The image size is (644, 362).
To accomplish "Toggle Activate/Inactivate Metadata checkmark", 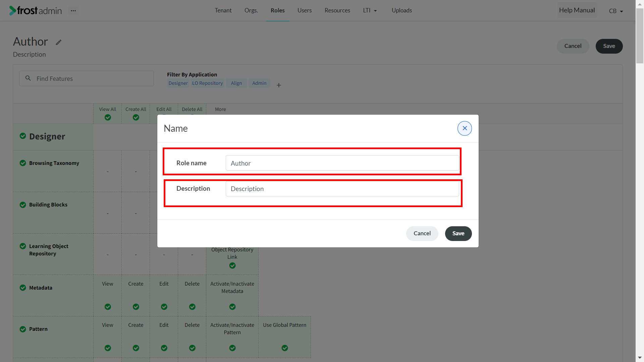I will click(x=232, y=307).
